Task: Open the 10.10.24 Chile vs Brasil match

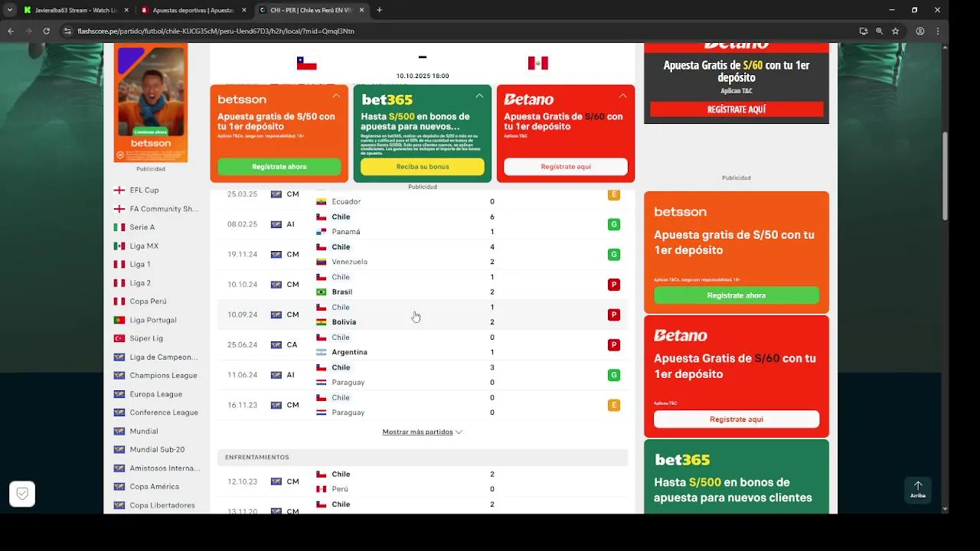Action: (422, 285)
